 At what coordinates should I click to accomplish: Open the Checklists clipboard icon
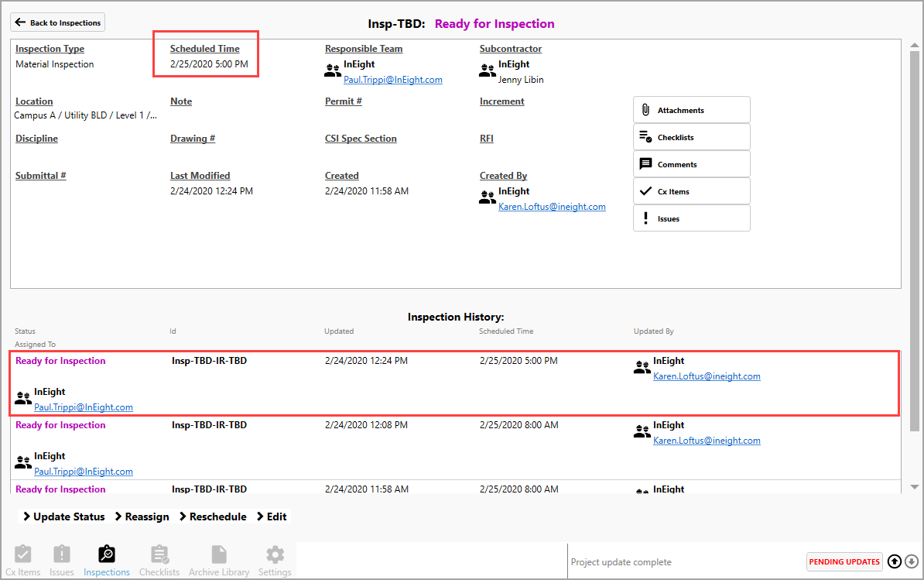point(159,554)
